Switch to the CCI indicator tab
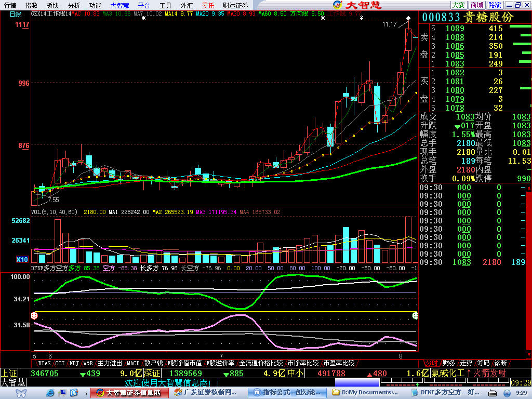The width and height of the screenshot is (532, 399). (x=60, y=363)
